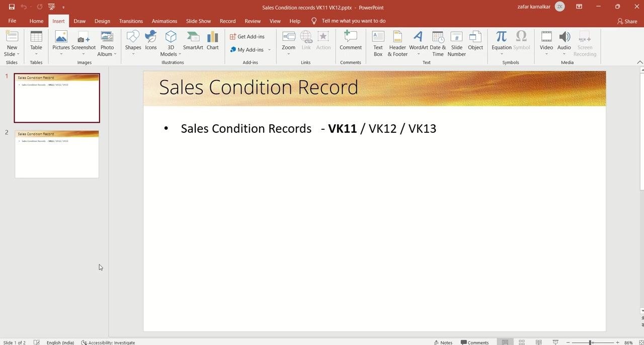This screenshot has height=345, width=644.
Task: Click the Screenshot tool
Action: pos(84,43)
